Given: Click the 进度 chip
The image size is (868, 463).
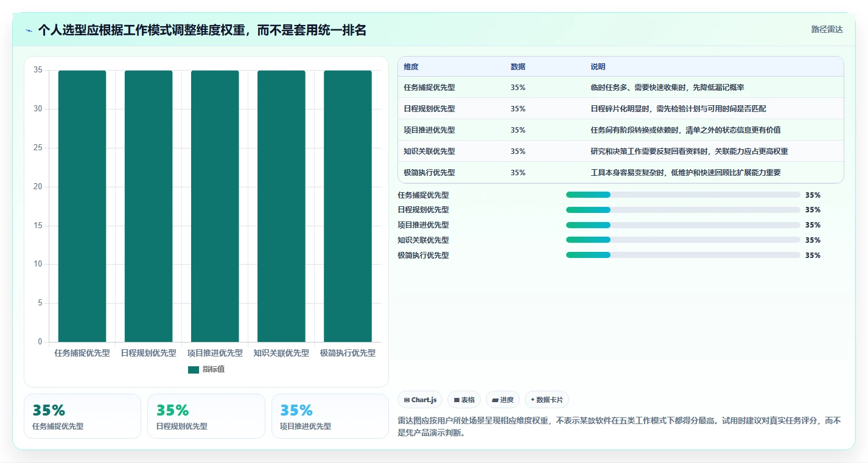Looking at the screenshot, I should coord(503,400).
